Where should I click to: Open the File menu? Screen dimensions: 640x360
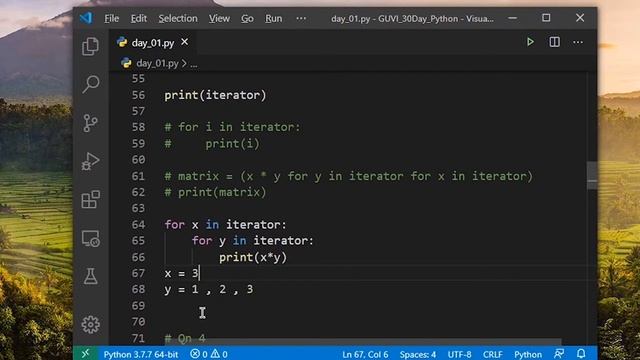click(111, 18)
